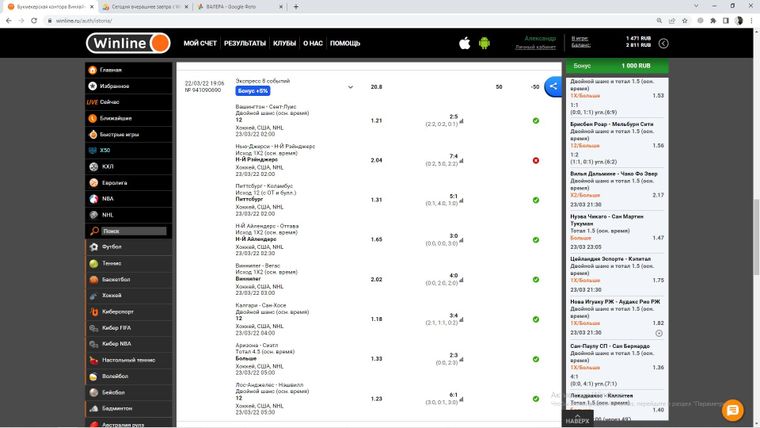
Task: Open the РЕЗУЛЬТАТЫ menu
Action: click(x=245, y=43)
